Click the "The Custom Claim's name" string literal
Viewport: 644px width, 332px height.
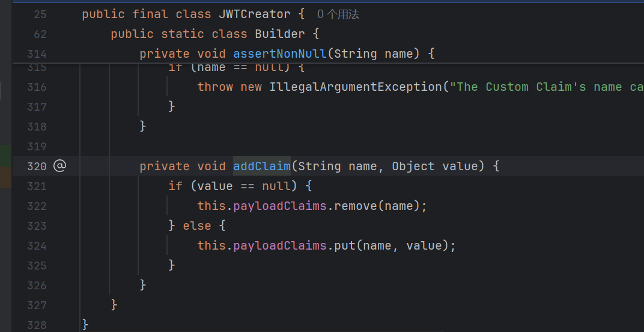tap(547, 87)
